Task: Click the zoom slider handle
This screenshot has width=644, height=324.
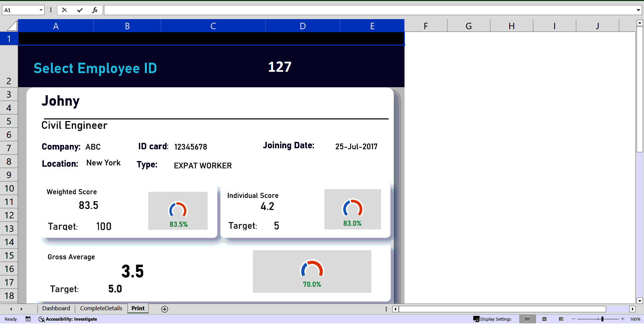Action: click(602, 319)
